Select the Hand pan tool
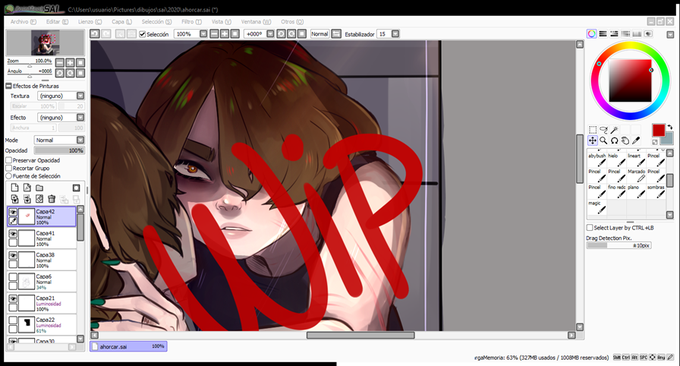Viewport: 680px width, 366px height. pyautogui.click(x=625, y=141)
